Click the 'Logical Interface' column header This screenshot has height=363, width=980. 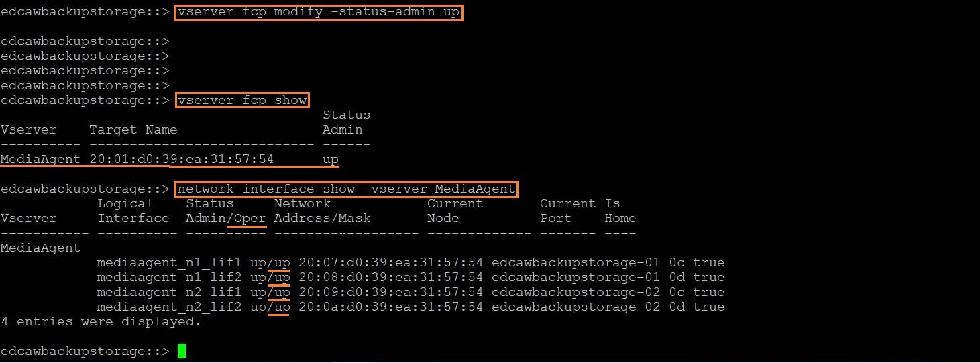point(133,211)
